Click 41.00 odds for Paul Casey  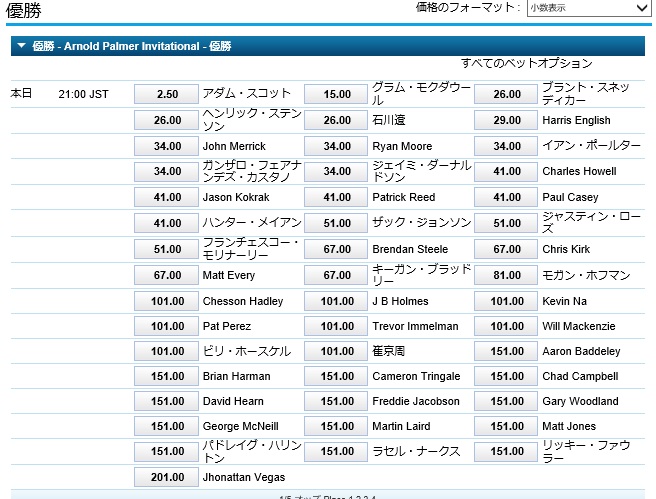506,197
